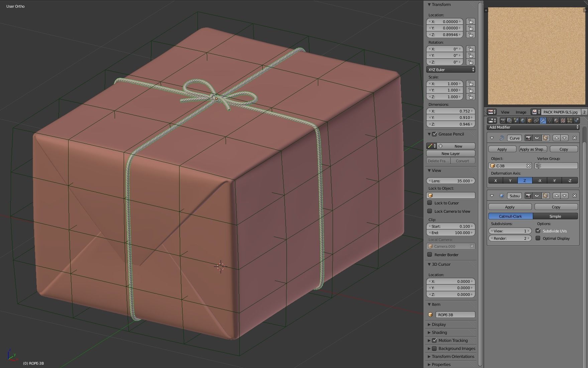
Task: Clear the C-3B object field
Action: pyautogui.click(x=528, y=166)
